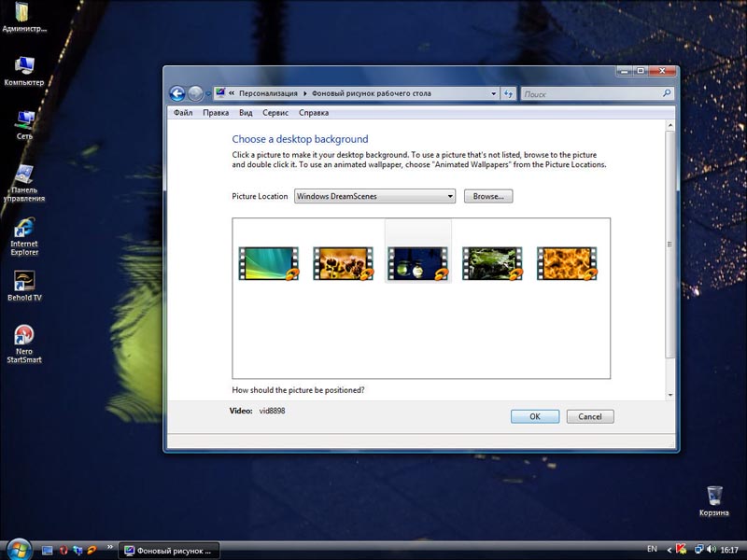Click the Windows Start orb
The height and width of the screenshot is (560, 747).
click(x=18, y=550)
